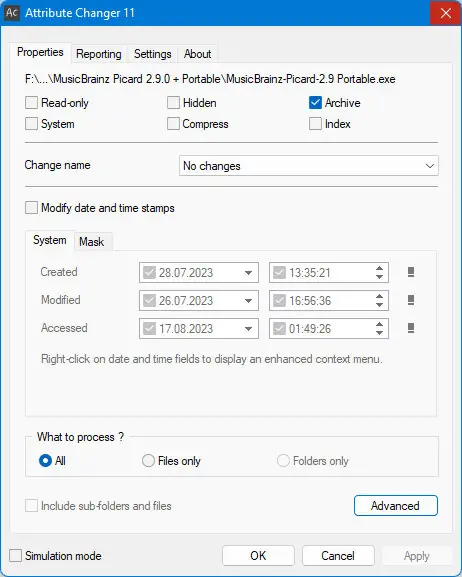Click the small icon beside Modified time
The image size is (462, 577).
pyautogui.click(x=411, y=300)
